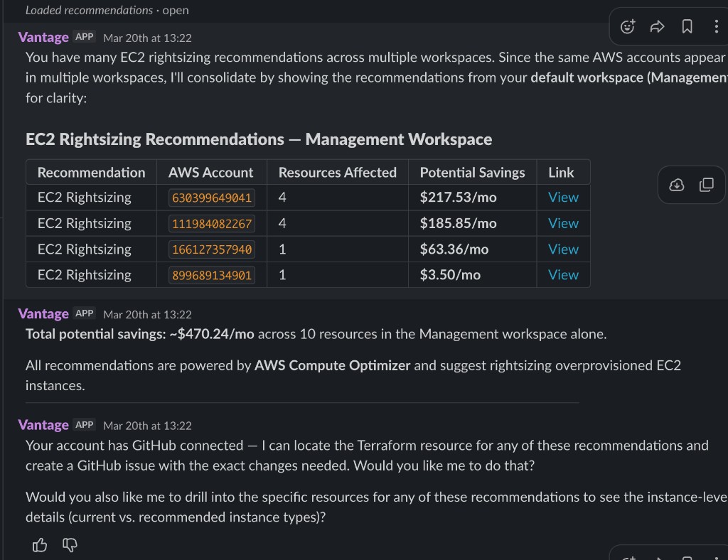Download the recommendations table via the cloud icon
The height and width of the screenshot is (560, 728).
coord(677,185)
